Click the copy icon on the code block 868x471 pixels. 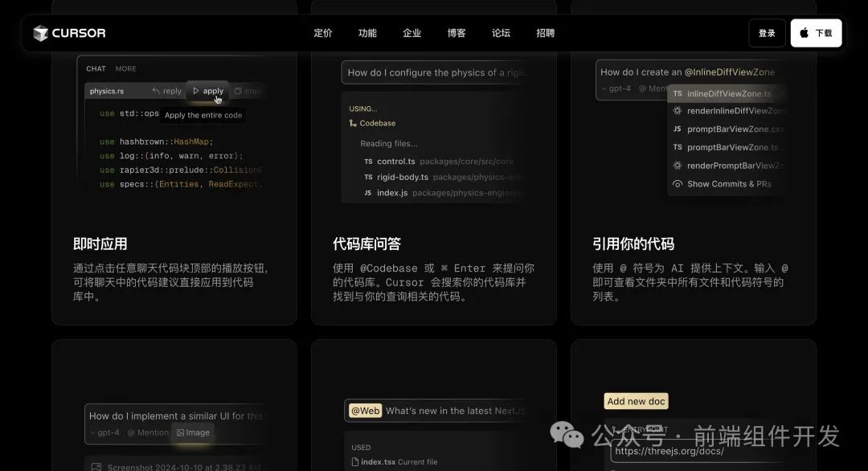[240, 91]
